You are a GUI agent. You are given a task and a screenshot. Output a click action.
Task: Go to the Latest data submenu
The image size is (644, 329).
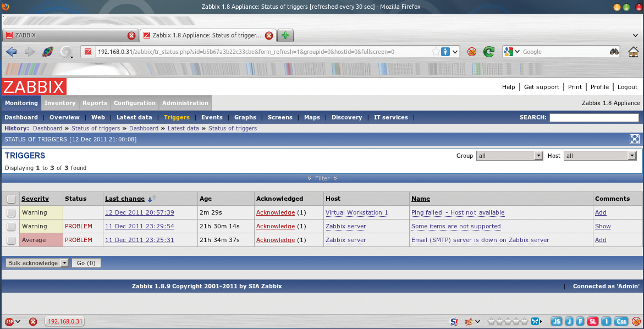pos(134,118)
